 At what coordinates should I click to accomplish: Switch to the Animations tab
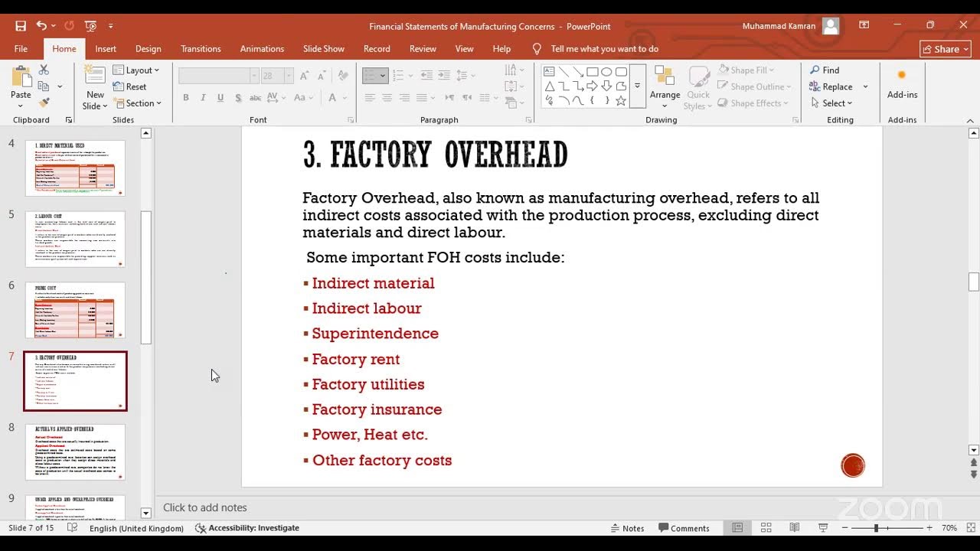262,49
